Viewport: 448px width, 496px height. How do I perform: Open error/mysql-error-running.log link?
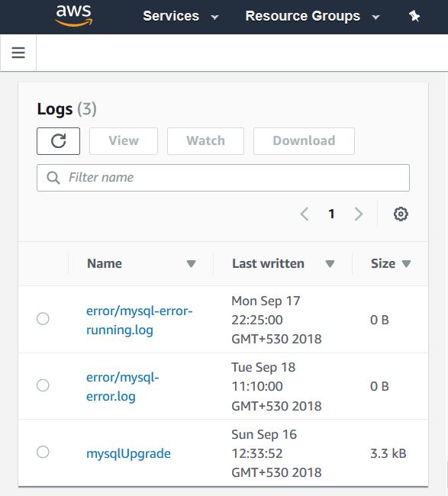coord(139,320)
